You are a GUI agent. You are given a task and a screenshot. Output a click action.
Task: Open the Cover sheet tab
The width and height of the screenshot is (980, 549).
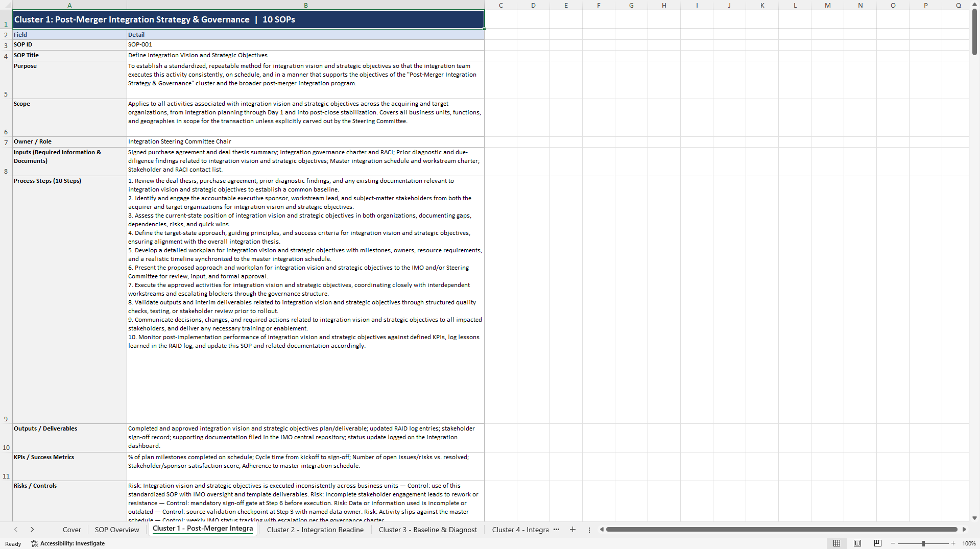[x=72, y=530]
